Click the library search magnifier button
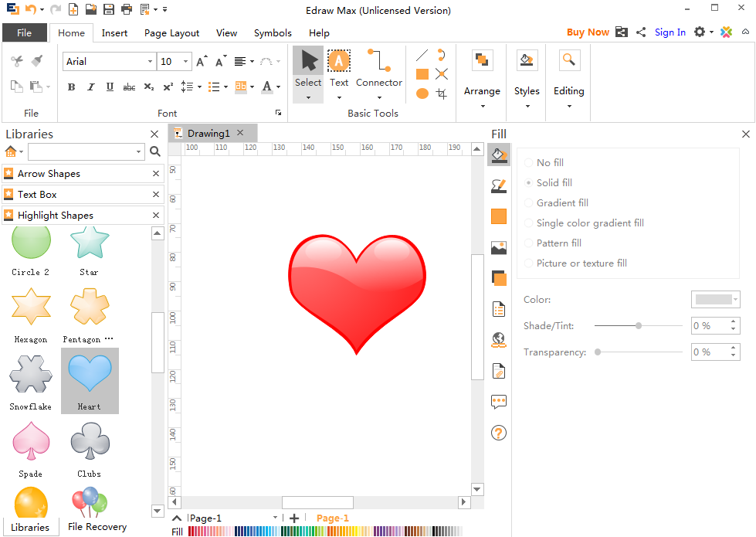Screen dimensions: 756x537 [x=154, y=151]
